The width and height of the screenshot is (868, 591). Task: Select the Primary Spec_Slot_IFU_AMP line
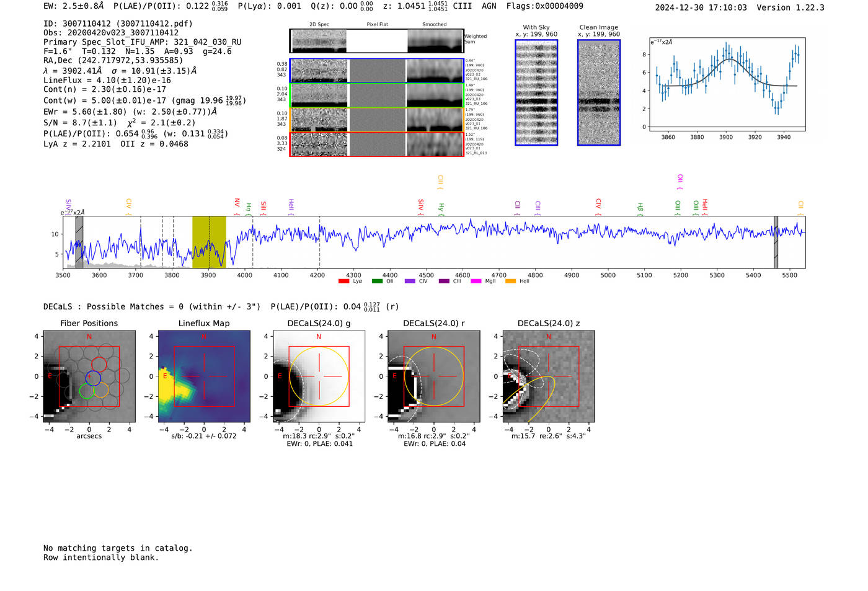(143, 42)
